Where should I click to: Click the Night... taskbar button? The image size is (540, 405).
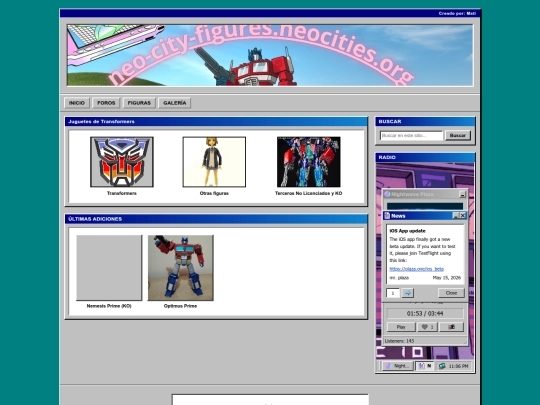click(398, 366)
